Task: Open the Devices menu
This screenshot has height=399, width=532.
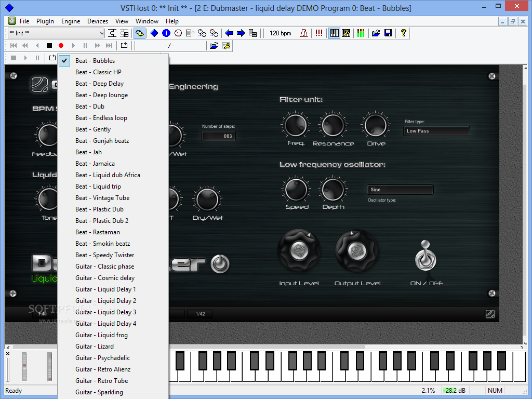Action: [x=98, y=21]
